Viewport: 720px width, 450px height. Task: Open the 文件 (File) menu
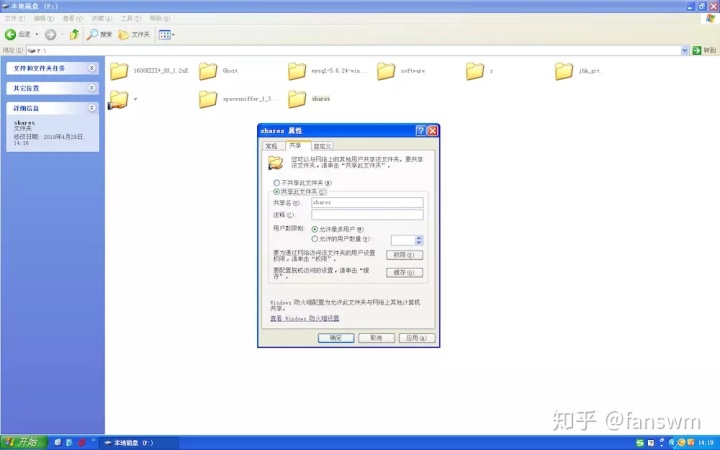[x=14, y=18]
